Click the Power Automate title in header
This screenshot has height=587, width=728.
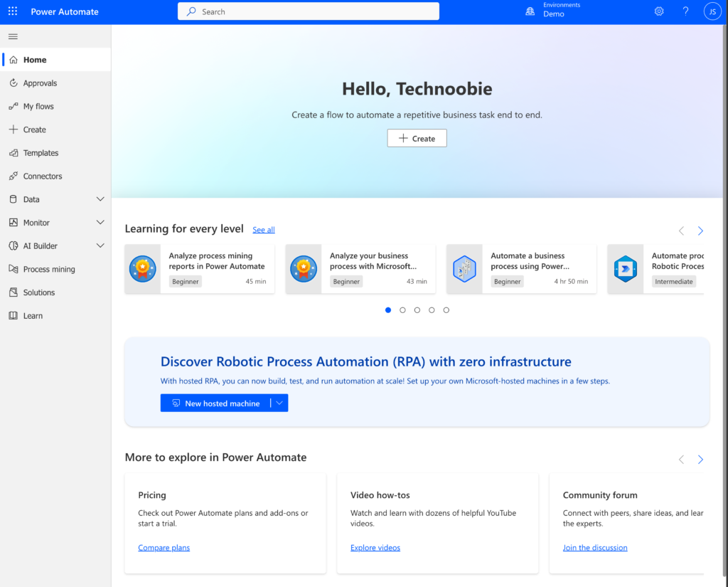coord(65,11)
